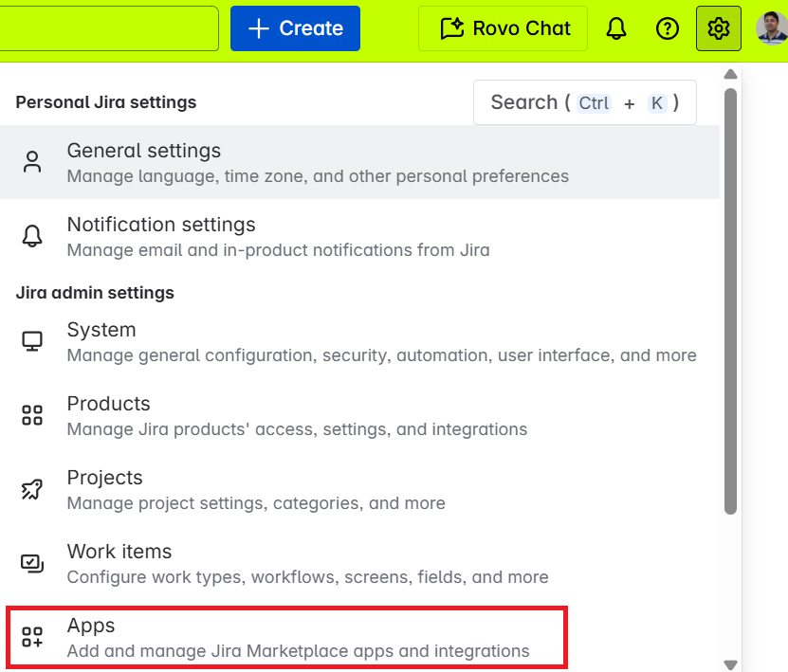788x672 pixels.
Task: Click the settings gear icon
Action: (718, 28)
